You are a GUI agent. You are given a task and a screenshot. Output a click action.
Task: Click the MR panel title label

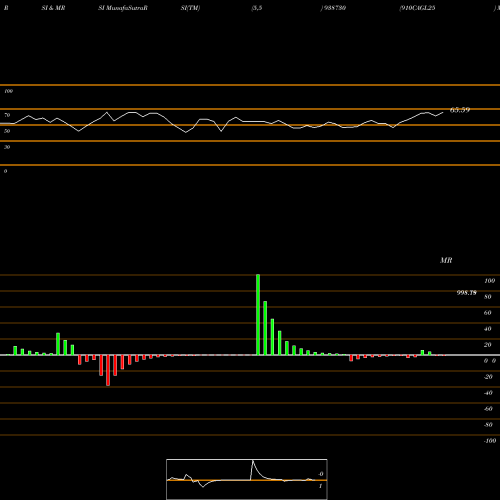446,260
